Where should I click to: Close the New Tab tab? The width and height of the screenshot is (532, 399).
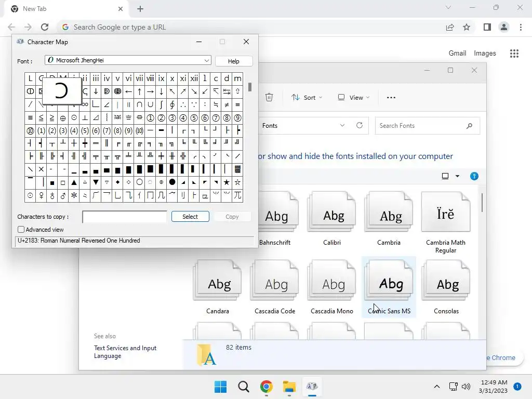[121, 9]
